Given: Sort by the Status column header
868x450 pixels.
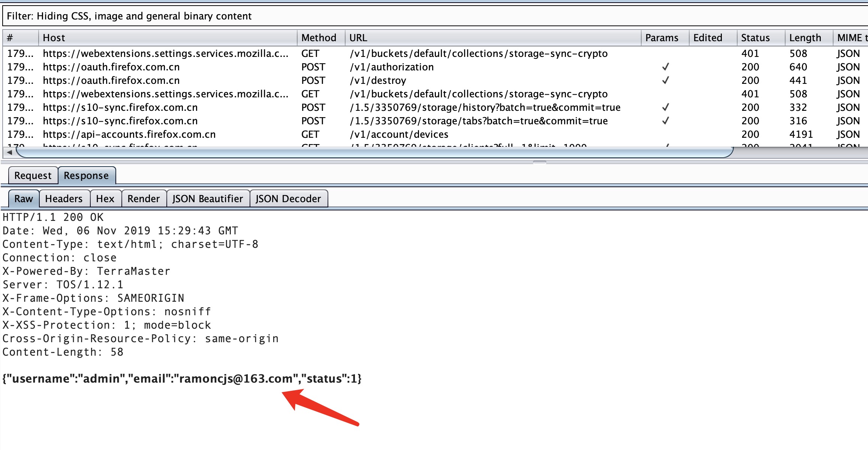Looking at the screenshot, I should tap(761, 38).
